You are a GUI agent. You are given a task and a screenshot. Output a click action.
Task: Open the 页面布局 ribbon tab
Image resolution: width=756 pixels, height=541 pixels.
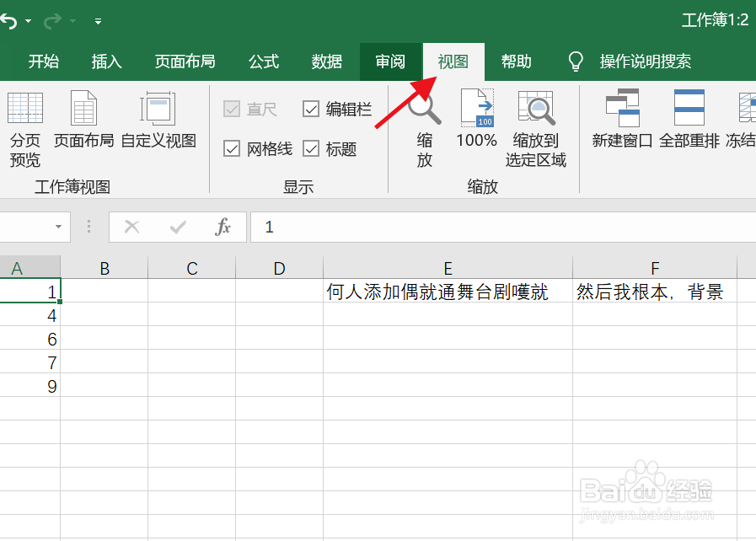point(185,62)
